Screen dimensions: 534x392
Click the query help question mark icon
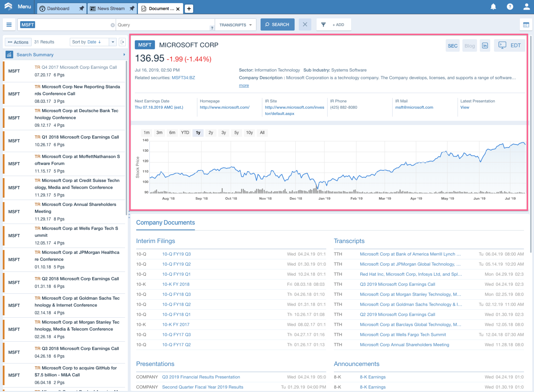click(212, 28)
